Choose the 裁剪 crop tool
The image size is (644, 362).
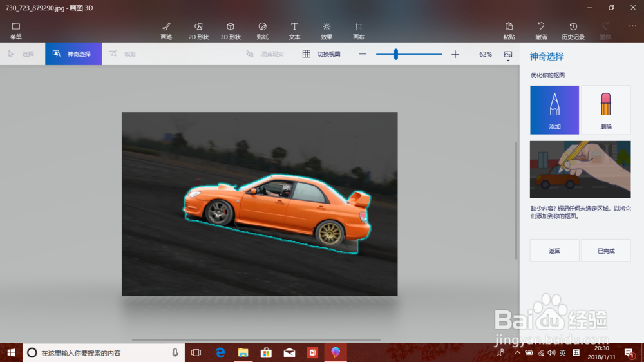(123, 54)
